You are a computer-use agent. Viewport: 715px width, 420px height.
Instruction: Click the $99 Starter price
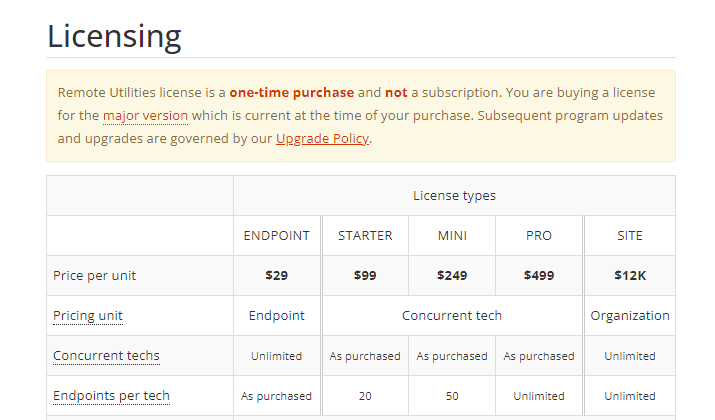coord(365,275)
